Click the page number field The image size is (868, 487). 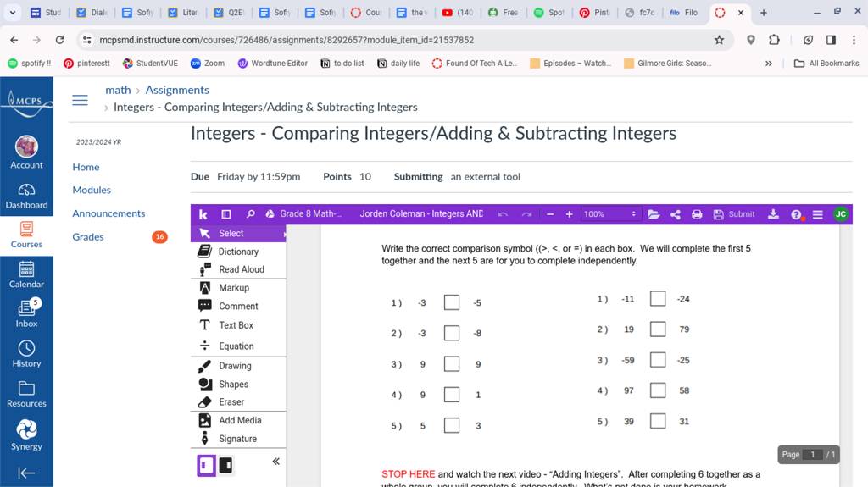pyautogui.click(x=813, y=454)
